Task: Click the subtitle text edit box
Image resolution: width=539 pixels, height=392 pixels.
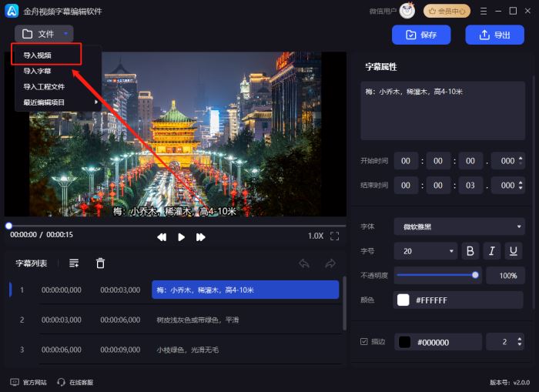Action: coord(443,111)
